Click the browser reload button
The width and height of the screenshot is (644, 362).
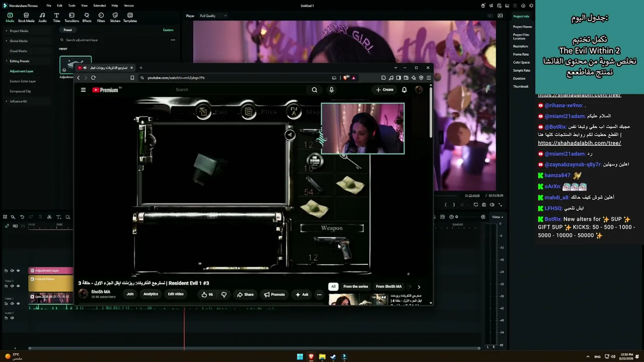pos(93,78)
